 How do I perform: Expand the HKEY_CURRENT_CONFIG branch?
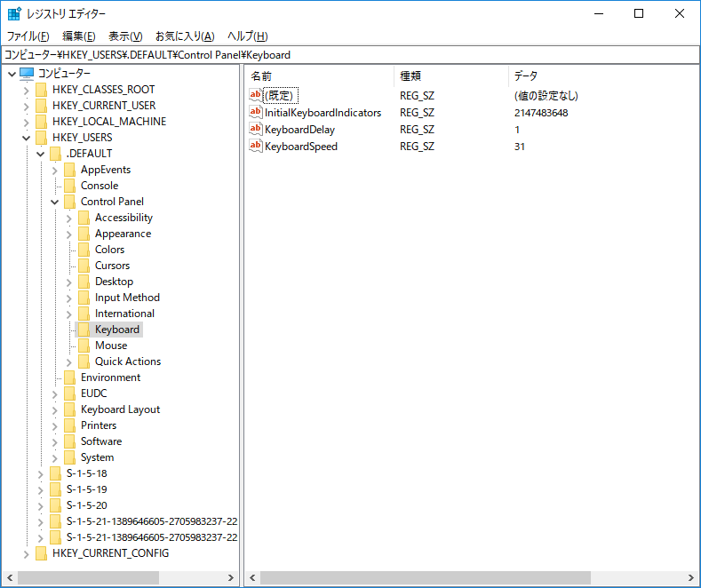(x=27, y=554)
